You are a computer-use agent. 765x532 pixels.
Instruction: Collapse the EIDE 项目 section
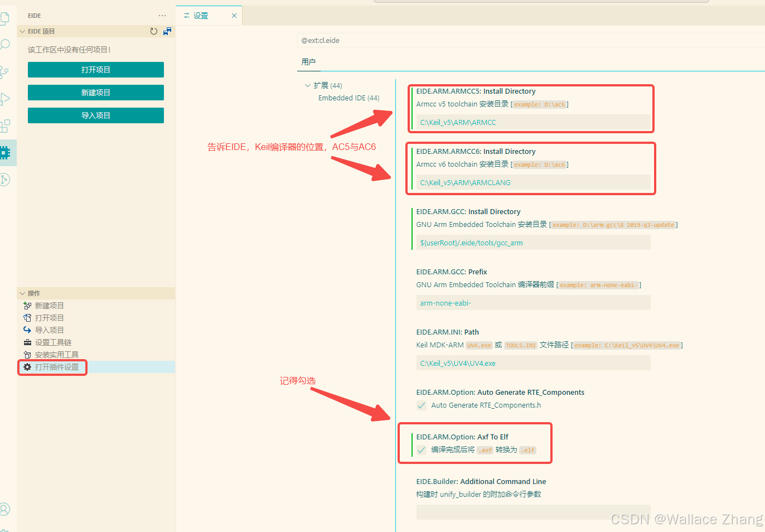22,31
